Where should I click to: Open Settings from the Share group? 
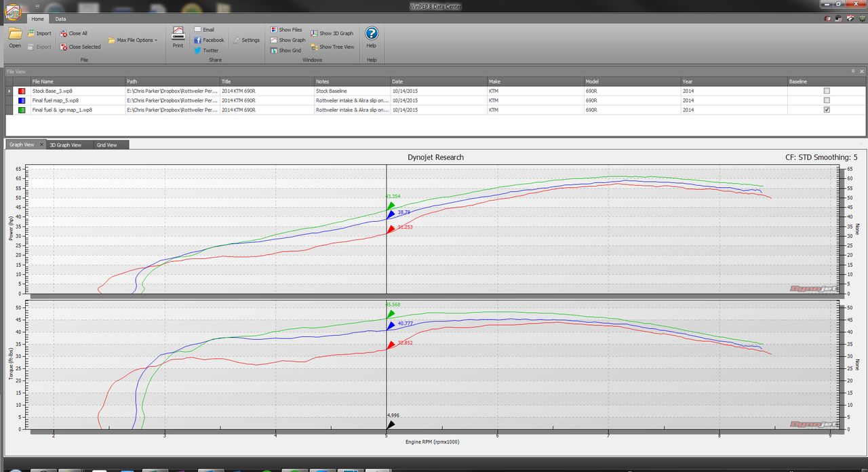(x=246, y=40)
